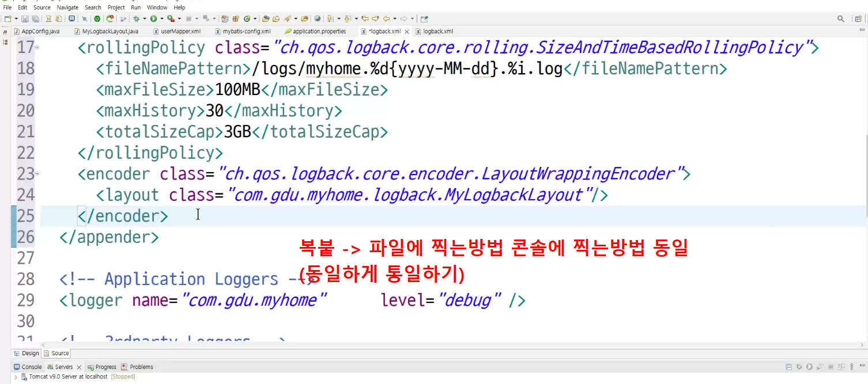Expand the Run configurations dropdown arrow

[162, 18]
